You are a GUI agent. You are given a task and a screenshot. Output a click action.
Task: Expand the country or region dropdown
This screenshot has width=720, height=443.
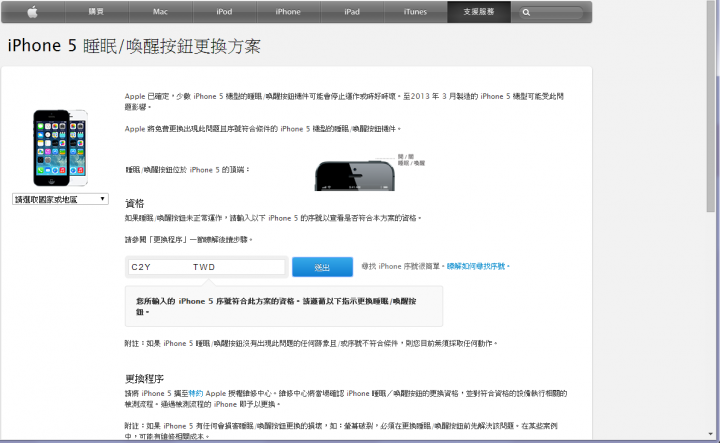[60, 199]
